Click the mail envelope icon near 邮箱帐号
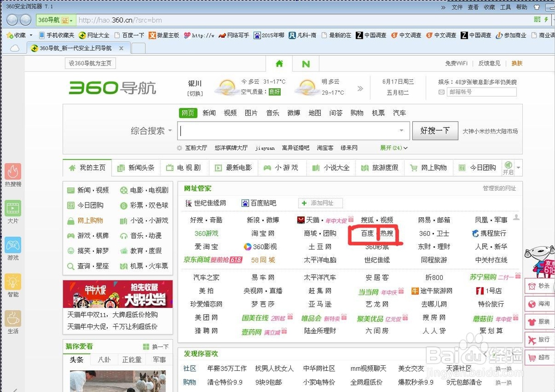 441,92
